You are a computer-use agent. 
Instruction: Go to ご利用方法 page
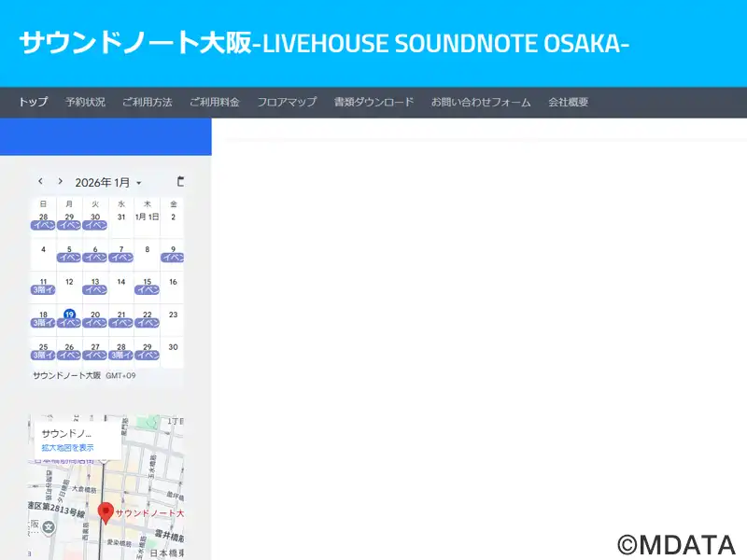coord(147,102)
